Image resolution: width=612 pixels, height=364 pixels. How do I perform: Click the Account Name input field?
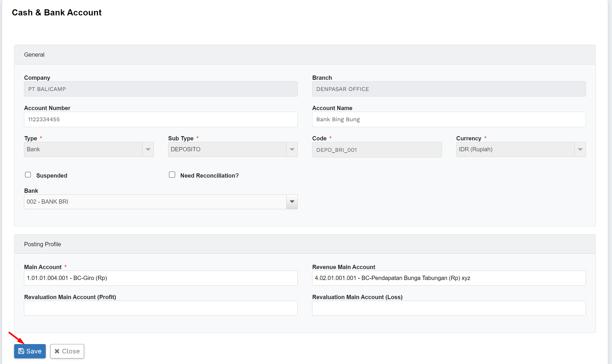[449, 119]
